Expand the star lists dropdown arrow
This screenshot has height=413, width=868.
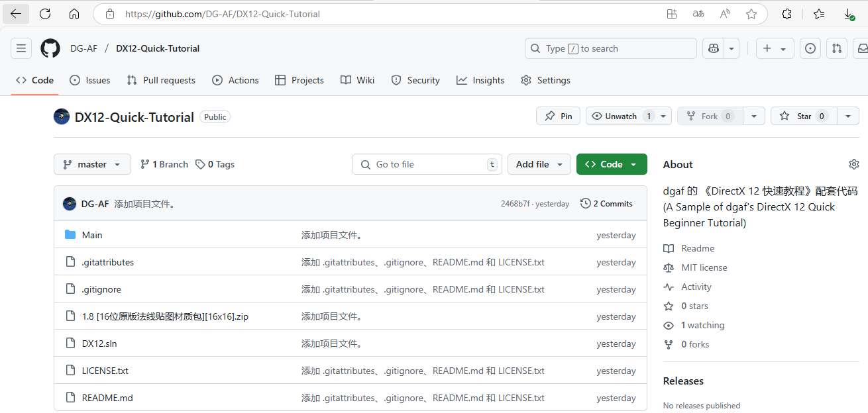[x=848, y=116]
